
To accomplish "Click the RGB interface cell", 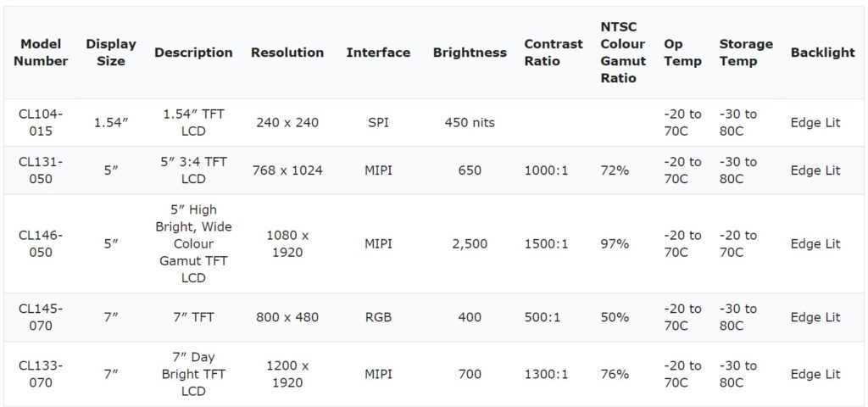I will [378, 317].
